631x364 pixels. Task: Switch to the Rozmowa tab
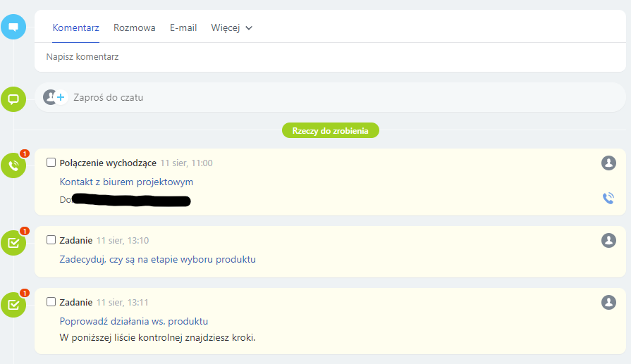[x=135, y=28]
